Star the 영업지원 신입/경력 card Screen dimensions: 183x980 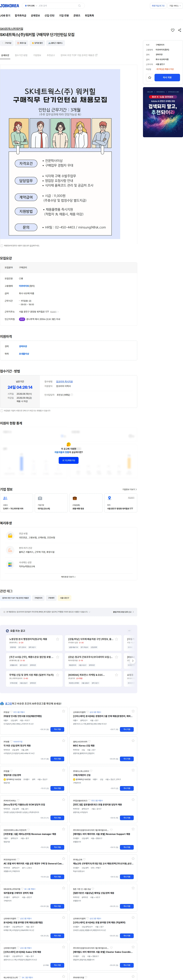click(x=63, y=770)
